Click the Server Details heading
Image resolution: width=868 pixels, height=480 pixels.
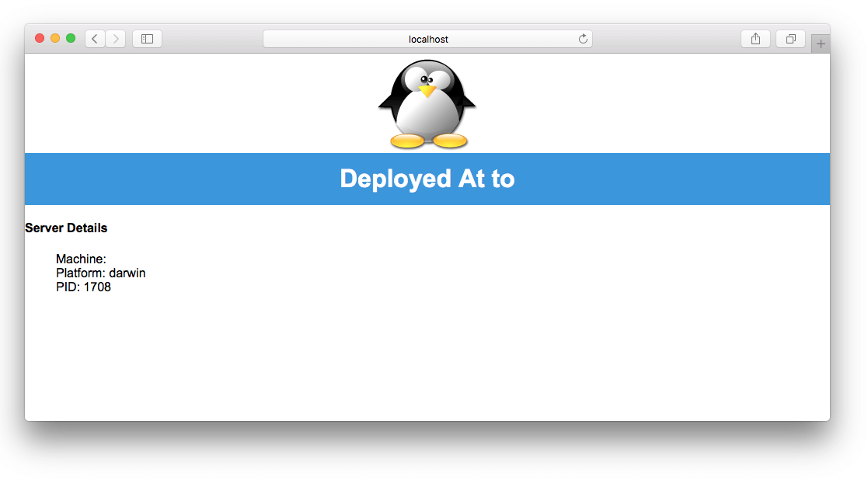tap(66, 228)
